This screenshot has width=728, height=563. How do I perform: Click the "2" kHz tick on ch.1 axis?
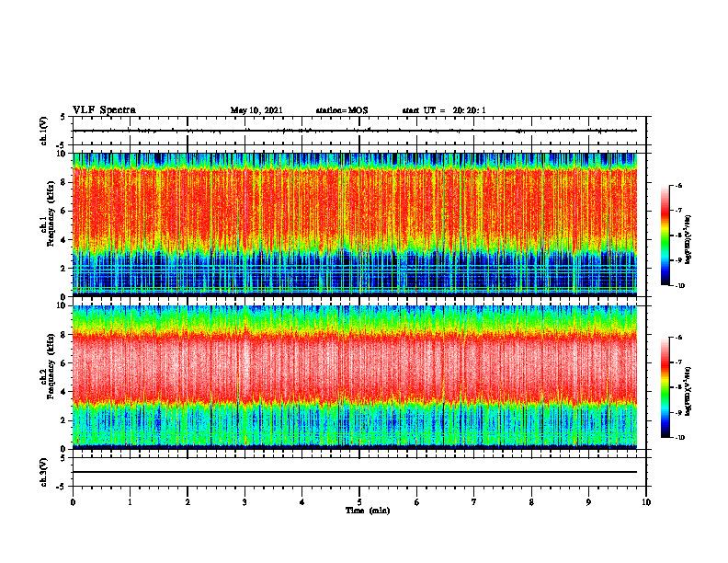click(x=63, y=268)
